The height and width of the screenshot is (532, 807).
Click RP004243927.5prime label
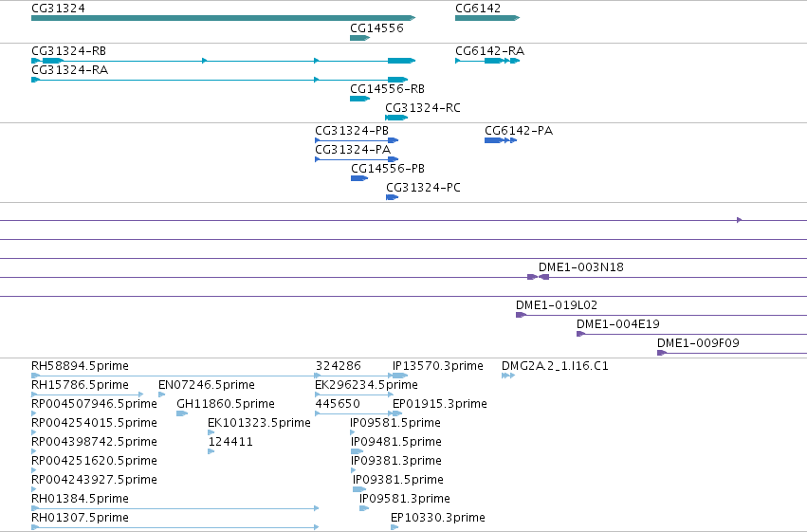pos(94,480)
